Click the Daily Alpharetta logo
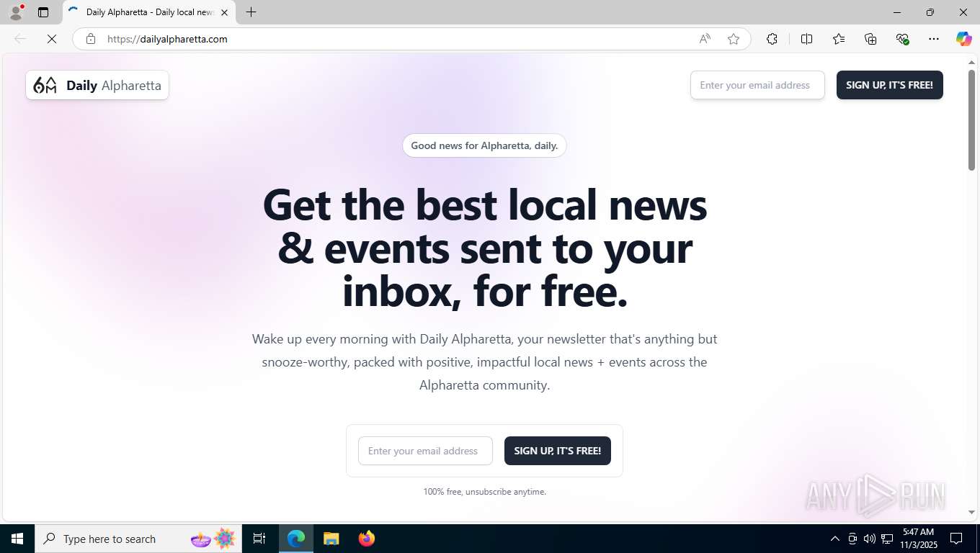Viewport: 980px width, 553px height. (x=97, y=85)
